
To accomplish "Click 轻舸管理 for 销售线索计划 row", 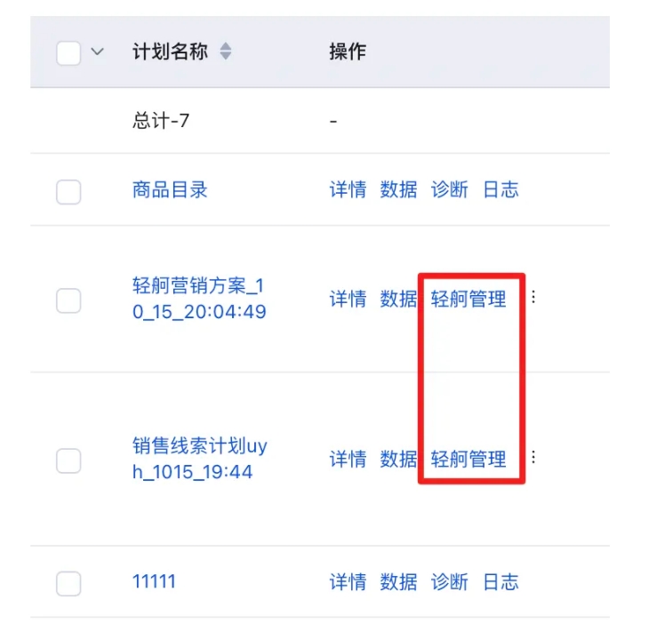I will click(468, 460).
